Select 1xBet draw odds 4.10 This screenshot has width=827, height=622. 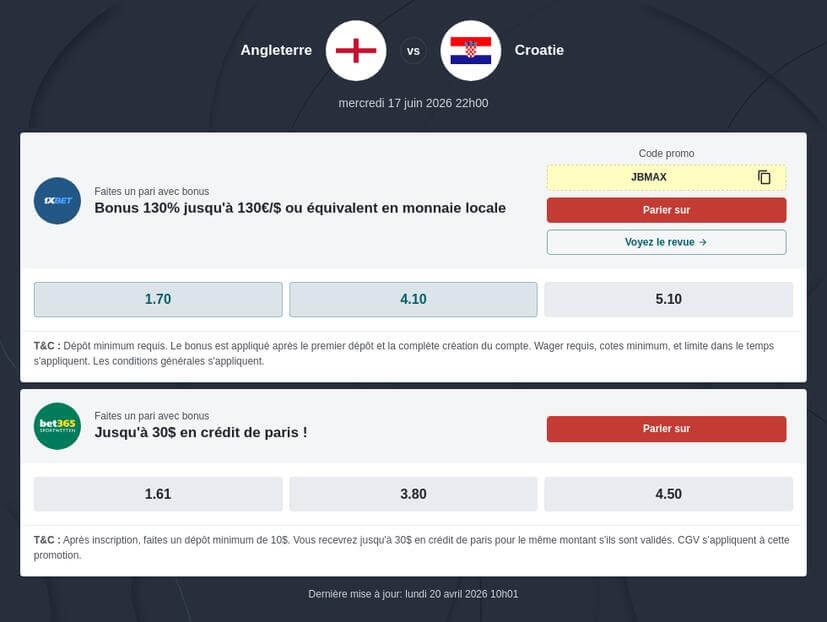point(413,299)
